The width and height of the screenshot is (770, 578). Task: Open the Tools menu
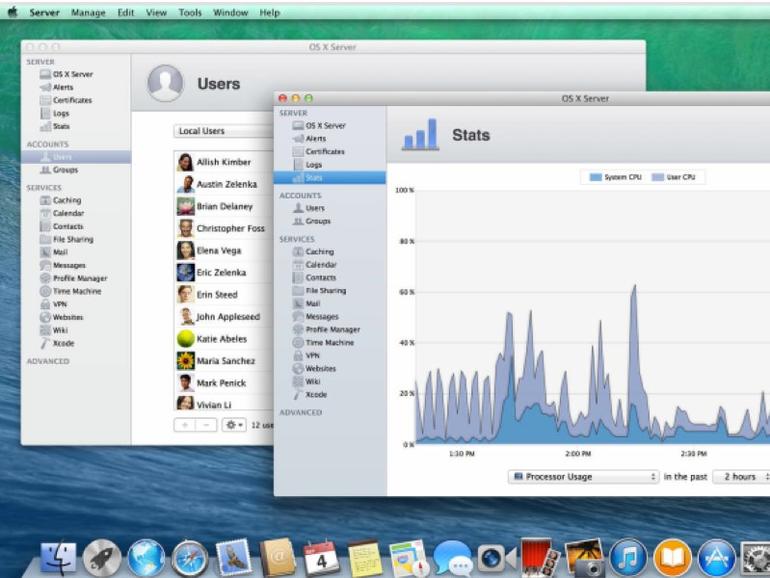click(190, 12)
